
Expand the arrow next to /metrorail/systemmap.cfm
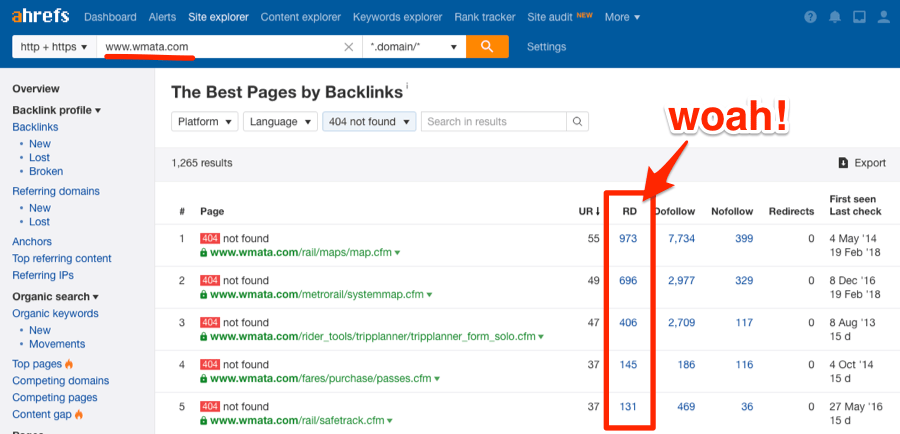point(429,295)
